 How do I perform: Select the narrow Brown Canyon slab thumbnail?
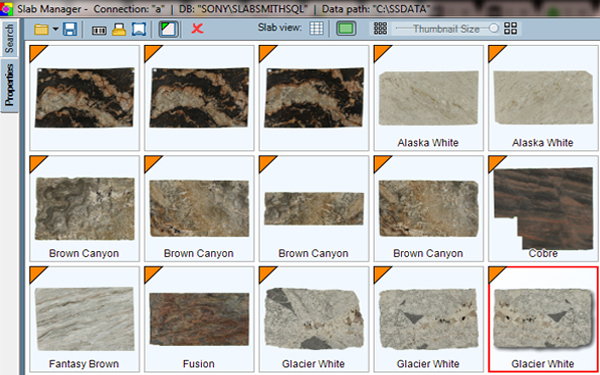[x=314, y=209]
